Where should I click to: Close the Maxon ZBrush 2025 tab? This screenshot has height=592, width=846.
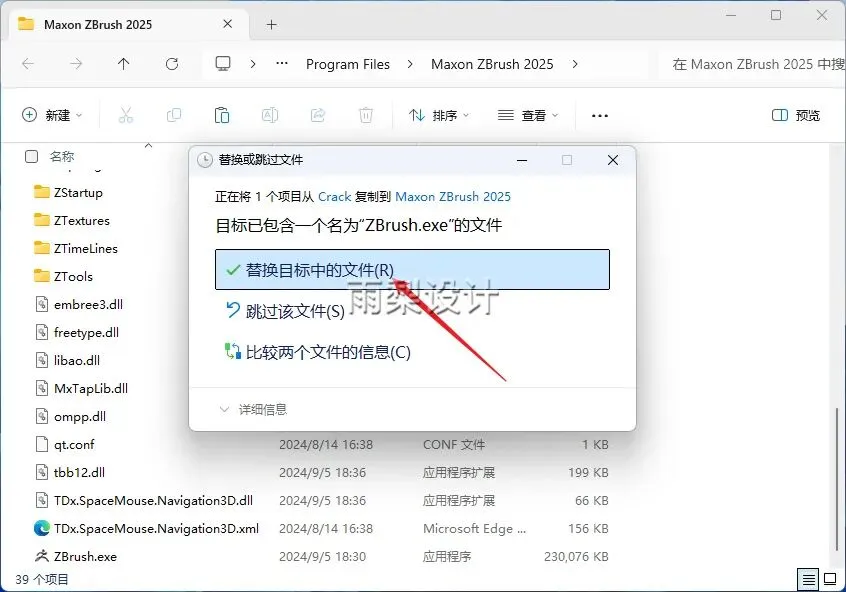click(228, 24)
